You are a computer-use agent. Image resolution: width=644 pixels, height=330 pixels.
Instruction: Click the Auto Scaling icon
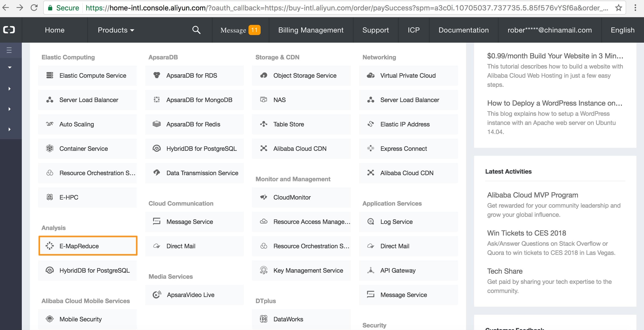point(50,124)
